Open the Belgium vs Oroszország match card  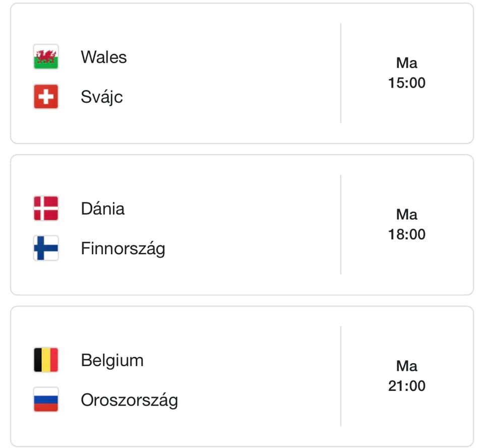click(242, 376)
